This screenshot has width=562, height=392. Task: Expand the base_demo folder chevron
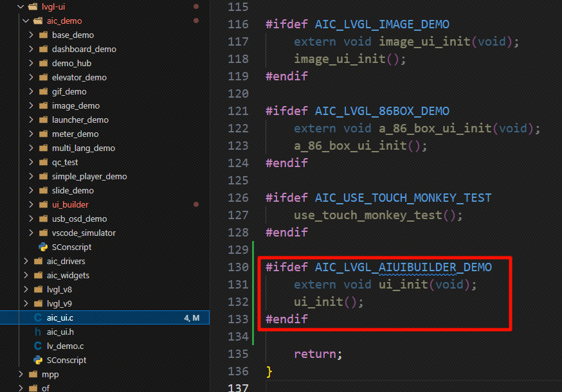pos(31,35)
